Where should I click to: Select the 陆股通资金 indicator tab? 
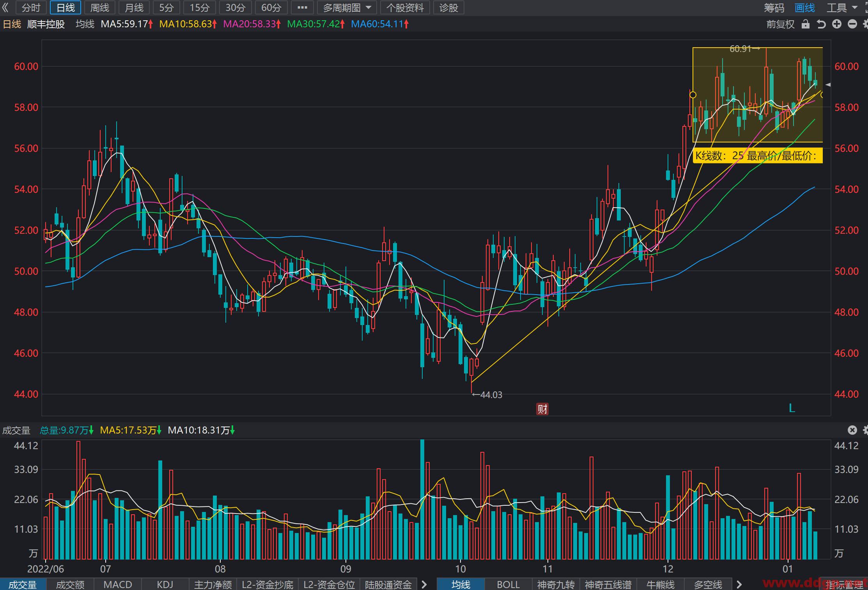388,584
